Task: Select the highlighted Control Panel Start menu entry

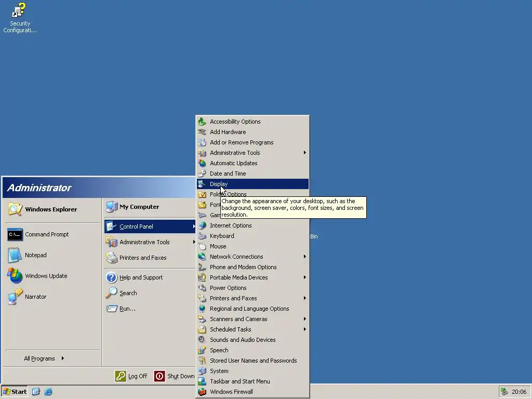Action: coord(150,227)
